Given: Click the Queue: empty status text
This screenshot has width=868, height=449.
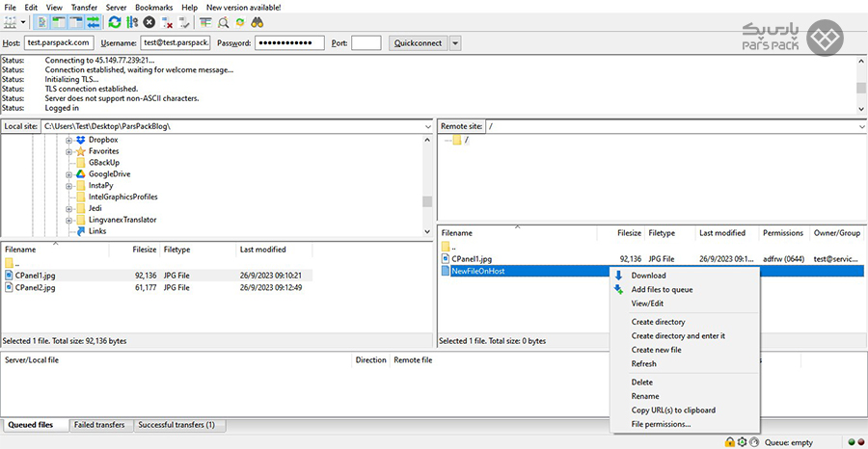Looking at the screenshot, I should pos(789,442).
